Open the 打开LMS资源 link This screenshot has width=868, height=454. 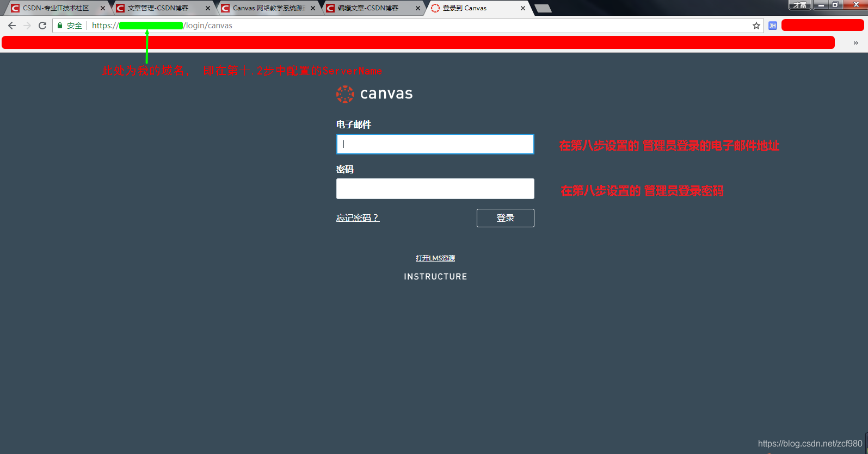pyautogui.click(x=435, y=258)
